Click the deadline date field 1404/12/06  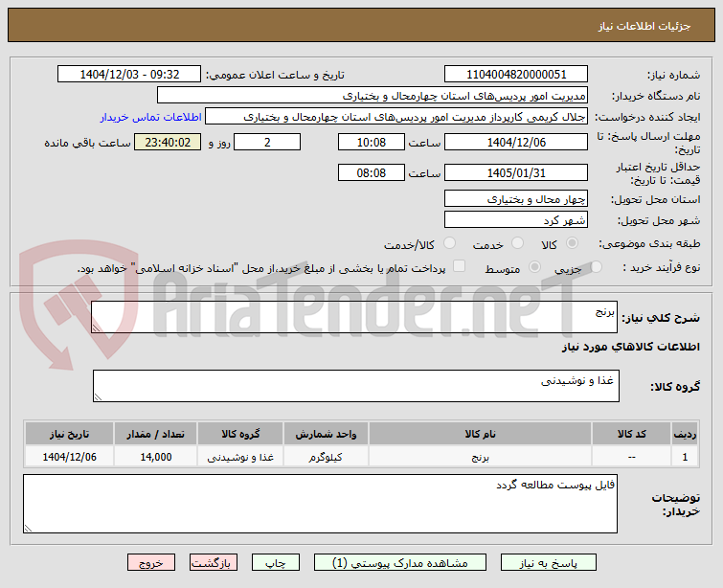(516, 143)
